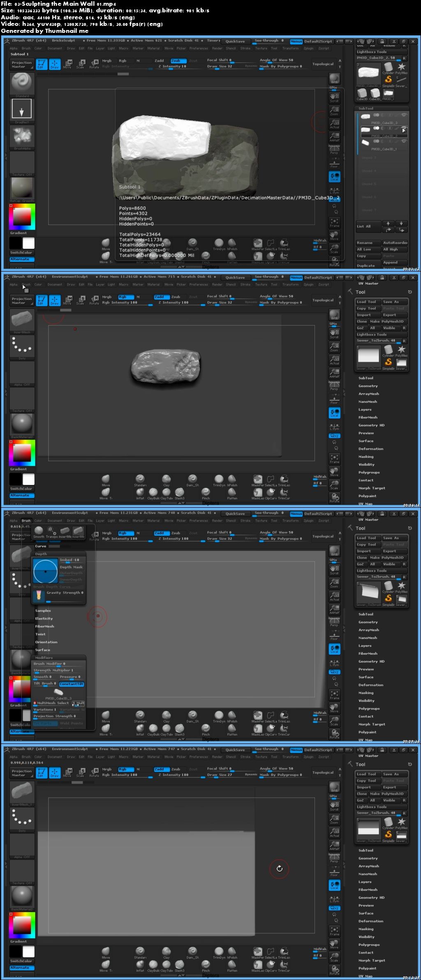Enable the Depth Mask option
Image resolution: width=421 pixels, height=980 pixels.
click(x=71, y=567)
